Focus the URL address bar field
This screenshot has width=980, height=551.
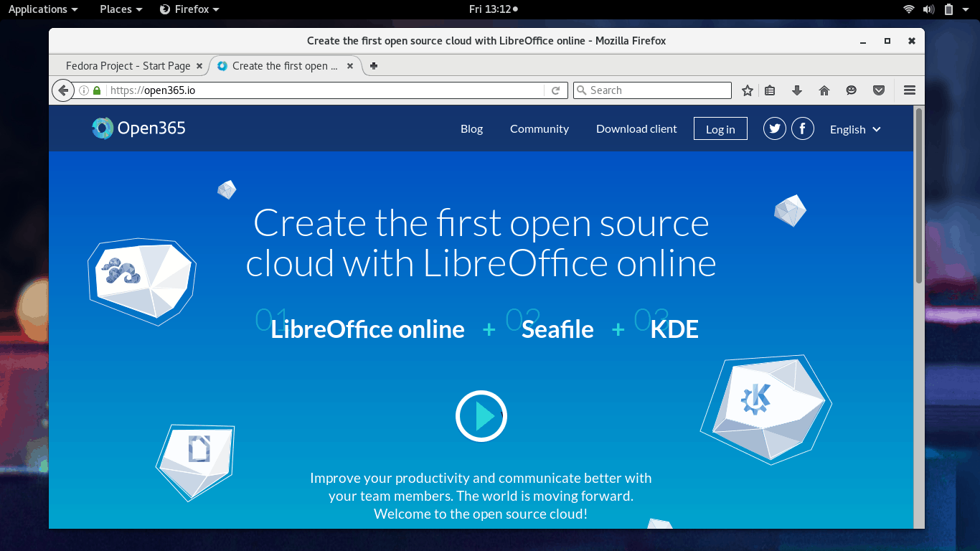[326, 90]
